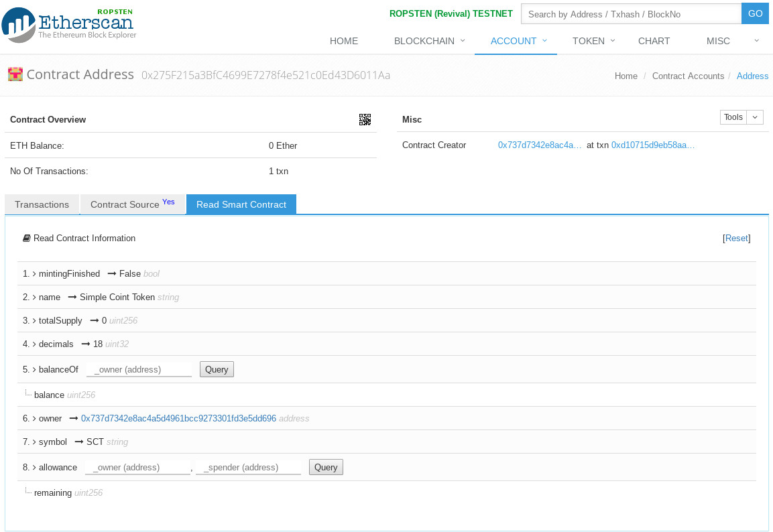Click the 'balance uint256' output label
773x532 pixels.
coord(64,395)
